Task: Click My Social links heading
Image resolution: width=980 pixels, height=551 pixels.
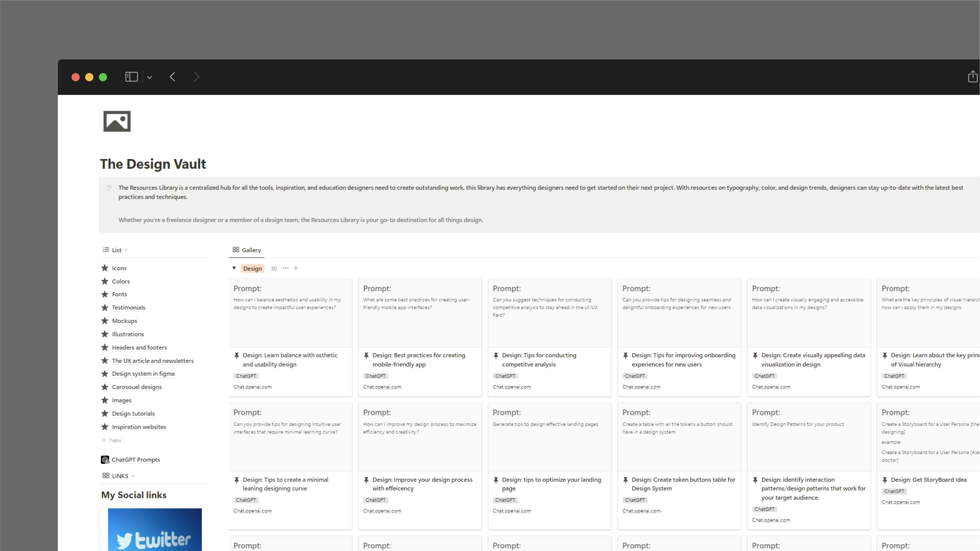Action: (134, 495)
